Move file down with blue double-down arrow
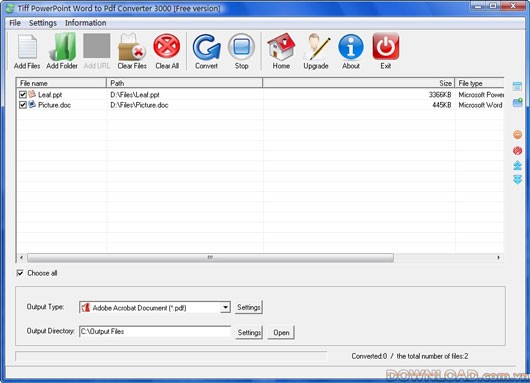Image resolution: width=530 pixels, height=383 pixels. [x=517, y=179]
